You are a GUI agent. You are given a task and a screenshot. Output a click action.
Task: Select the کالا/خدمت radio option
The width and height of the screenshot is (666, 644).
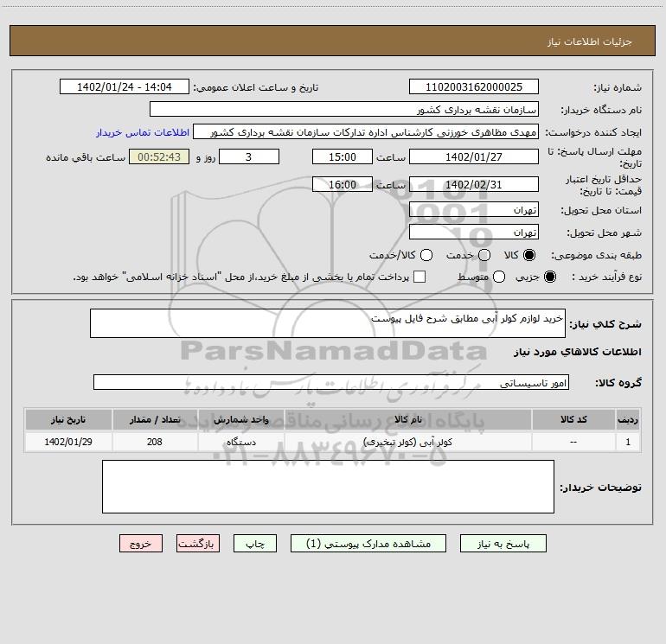pyautogui.click(x=426, y=255)
